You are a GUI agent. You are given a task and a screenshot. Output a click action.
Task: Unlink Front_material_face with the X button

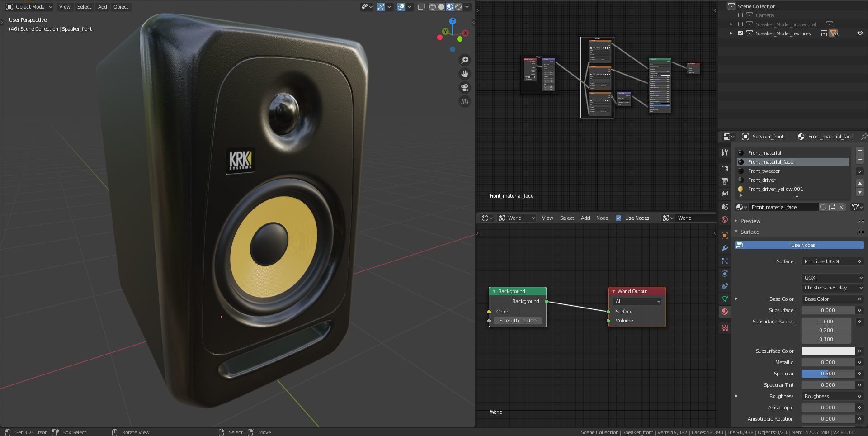pyautogui.click(x=841, y=207)
